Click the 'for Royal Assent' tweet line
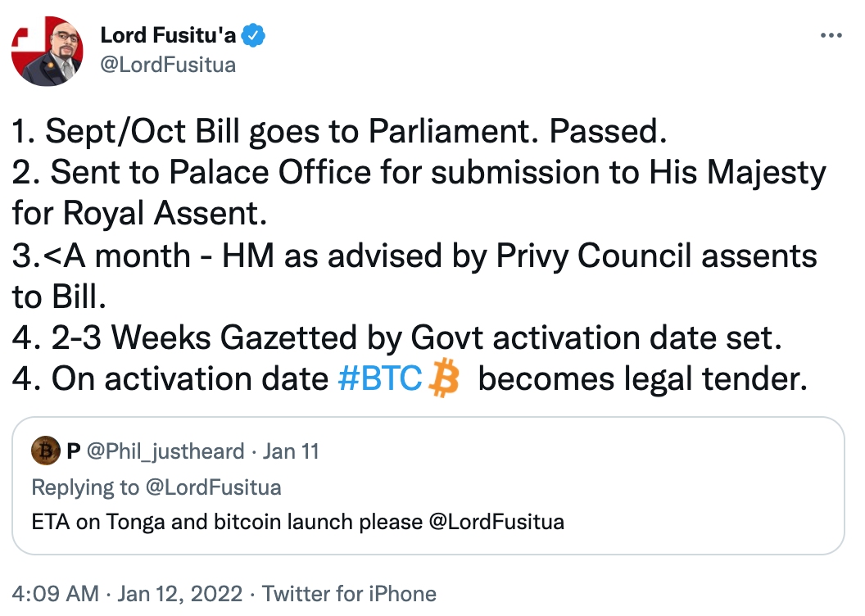The height and width of the screenshot is (616, 865). [139, 214]
